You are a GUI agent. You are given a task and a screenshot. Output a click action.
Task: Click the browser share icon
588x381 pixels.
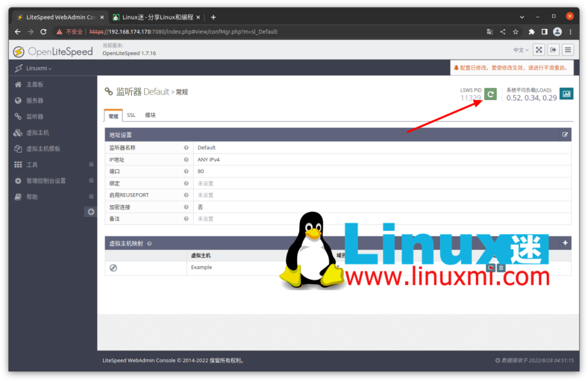(503, 32)
